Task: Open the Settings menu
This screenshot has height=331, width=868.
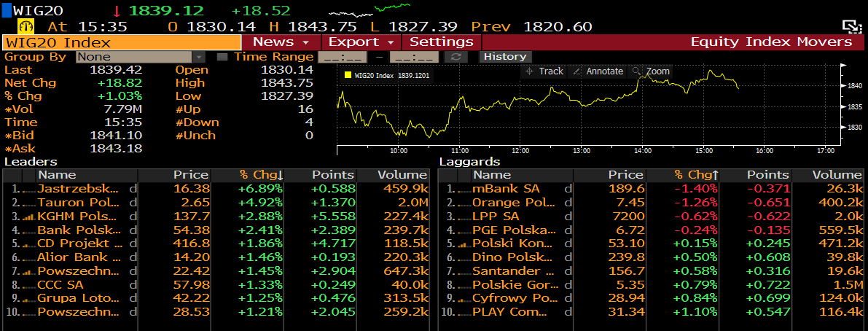Action: (441, 42)
